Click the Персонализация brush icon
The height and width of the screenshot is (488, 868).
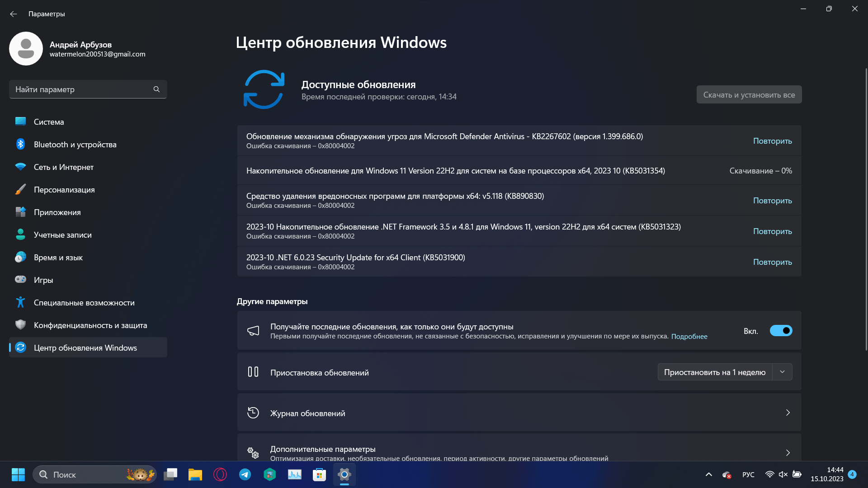20,189
